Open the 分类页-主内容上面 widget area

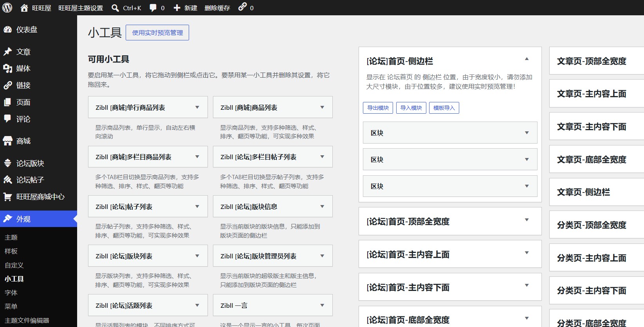click(597, 258)
